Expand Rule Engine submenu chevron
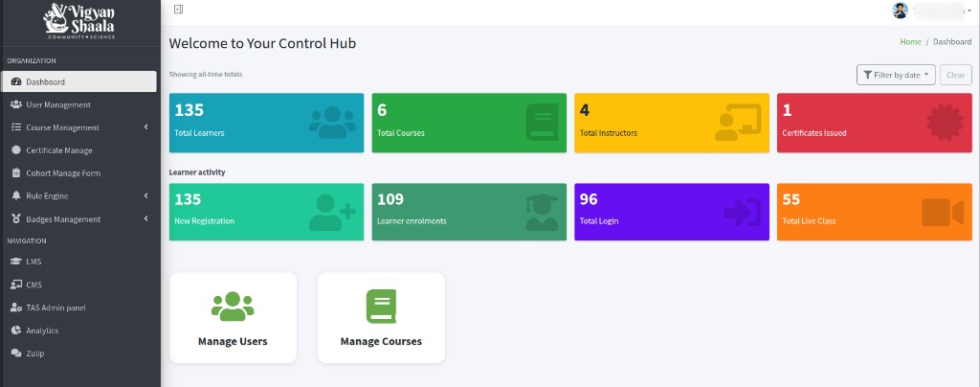Viewport: 980px width, 387px height. 145,195
